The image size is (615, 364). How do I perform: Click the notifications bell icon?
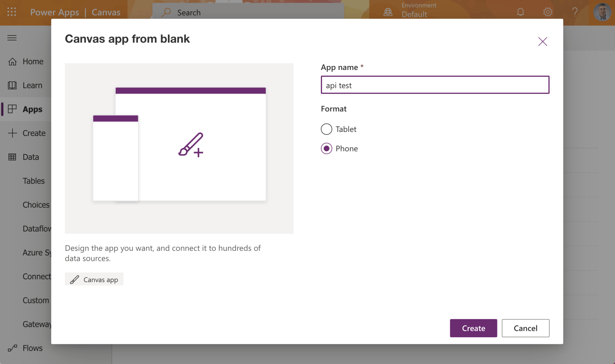click(x=520, y=12)
